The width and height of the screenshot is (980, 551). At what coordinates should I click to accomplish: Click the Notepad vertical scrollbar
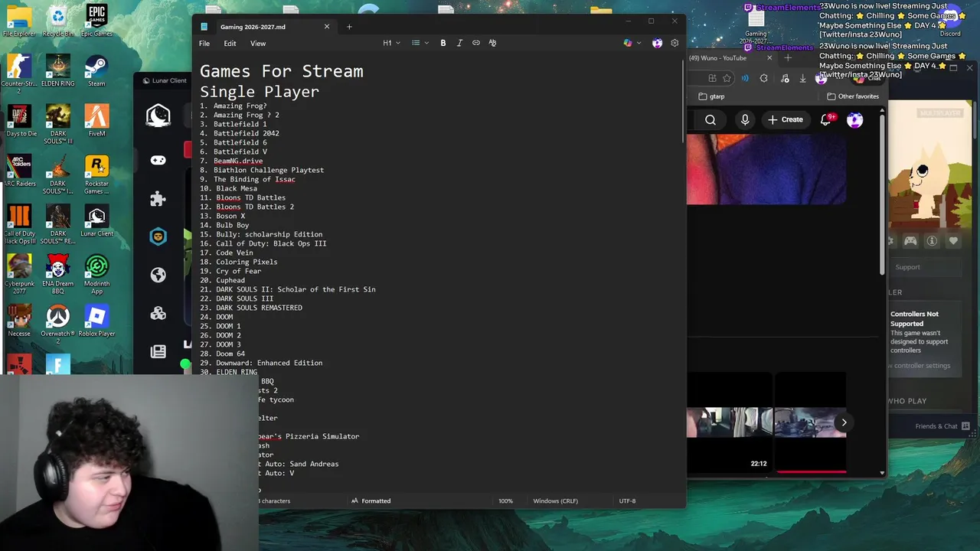click(681, 99)
